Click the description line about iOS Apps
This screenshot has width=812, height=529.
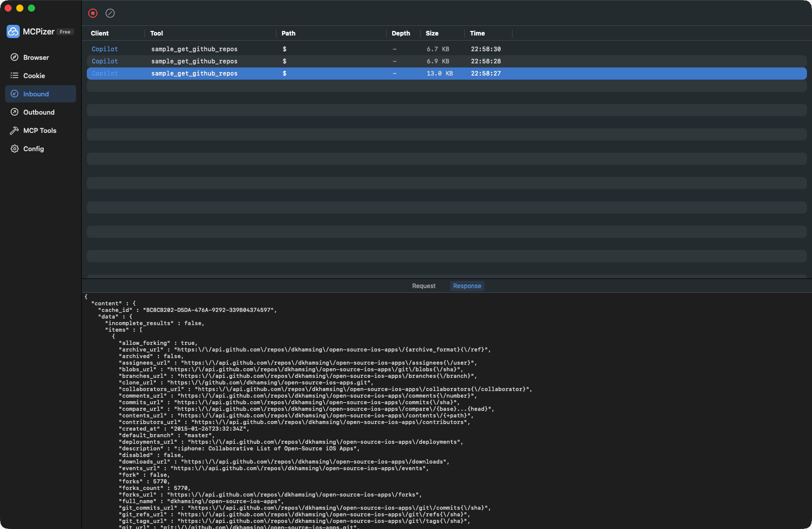[240, 448]
